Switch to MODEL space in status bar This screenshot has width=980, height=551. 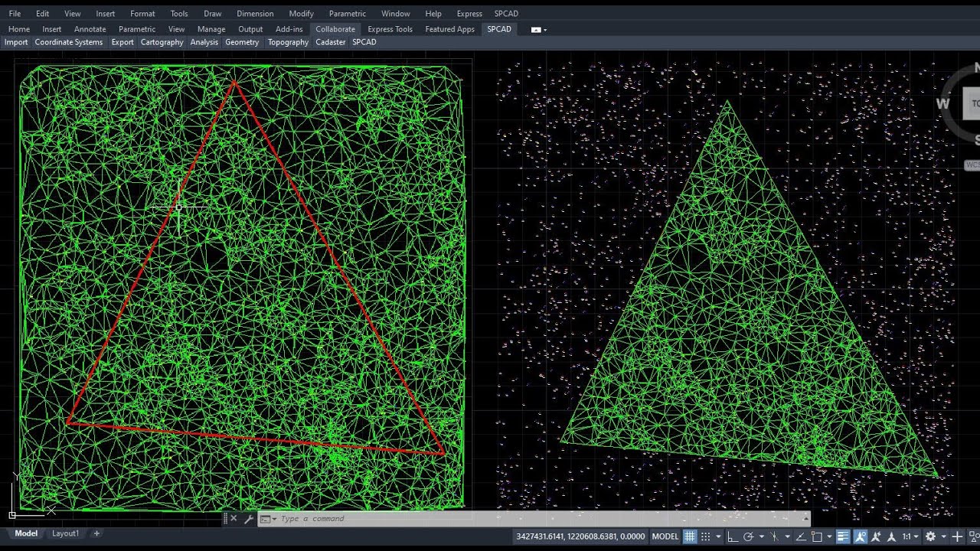pos(665,536)
